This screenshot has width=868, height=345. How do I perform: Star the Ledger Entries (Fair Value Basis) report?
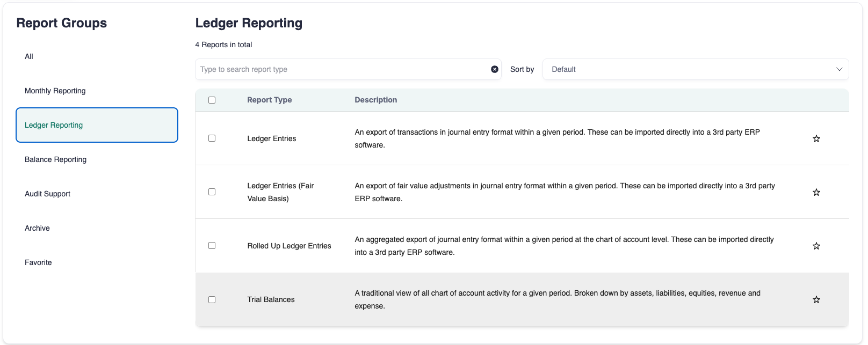(816, 192)
